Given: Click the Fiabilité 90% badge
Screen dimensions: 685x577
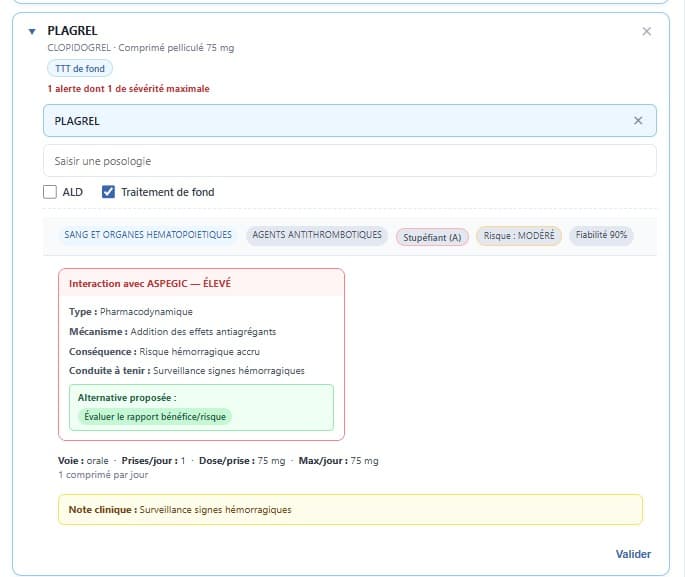Looking at the screenshot, I should tap(601, 235).
